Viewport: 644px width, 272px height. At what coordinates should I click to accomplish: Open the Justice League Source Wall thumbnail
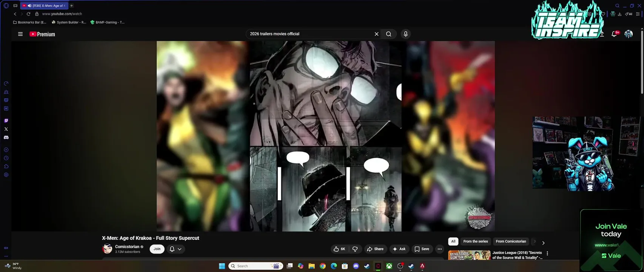(x=469, y=255)
